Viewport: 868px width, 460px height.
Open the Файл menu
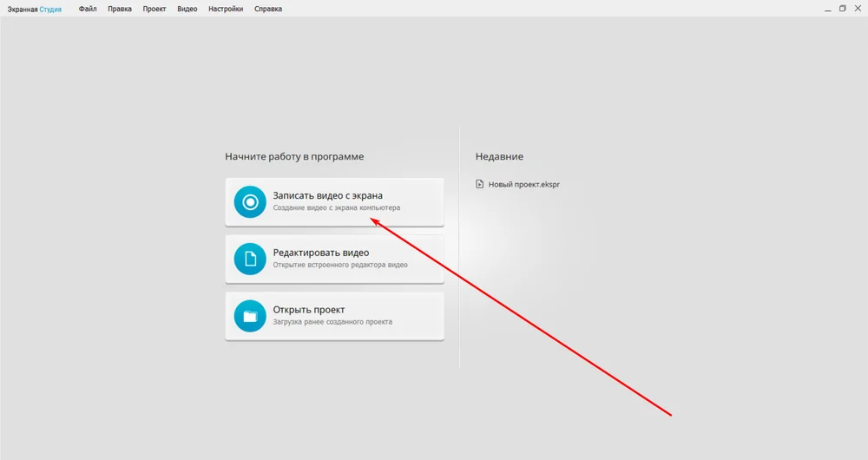coord(88,9)
